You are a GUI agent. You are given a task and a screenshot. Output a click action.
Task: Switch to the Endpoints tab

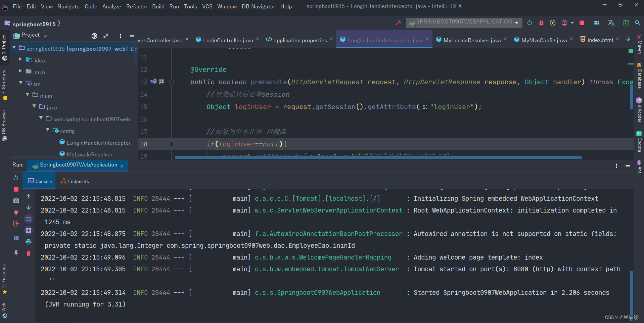[75, 181]
